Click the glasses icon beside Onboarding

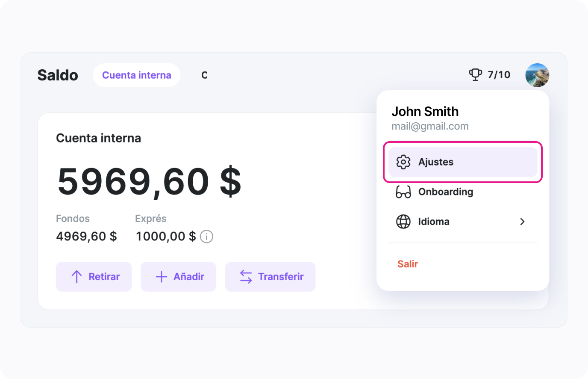coord(403,192)
